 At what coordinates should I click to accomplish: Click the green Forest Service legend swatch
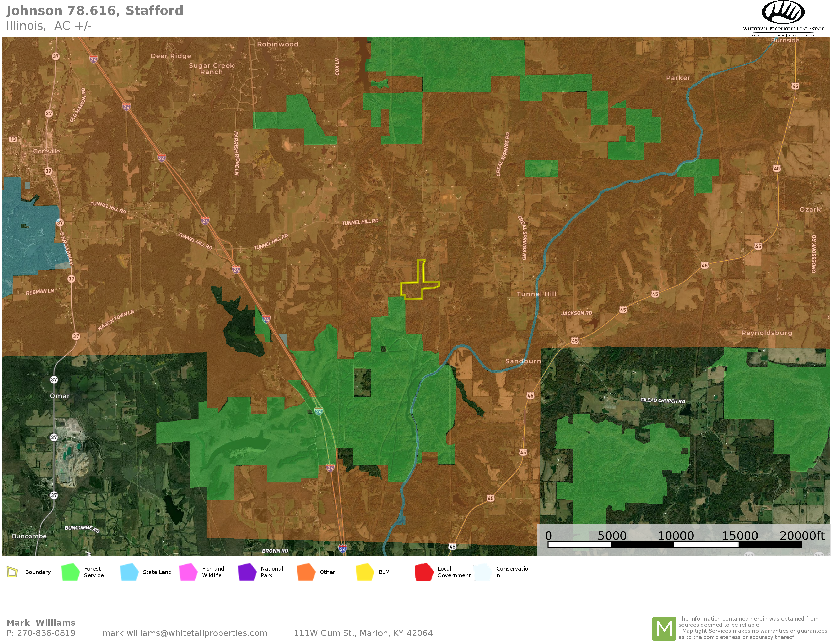click(70, 572)
